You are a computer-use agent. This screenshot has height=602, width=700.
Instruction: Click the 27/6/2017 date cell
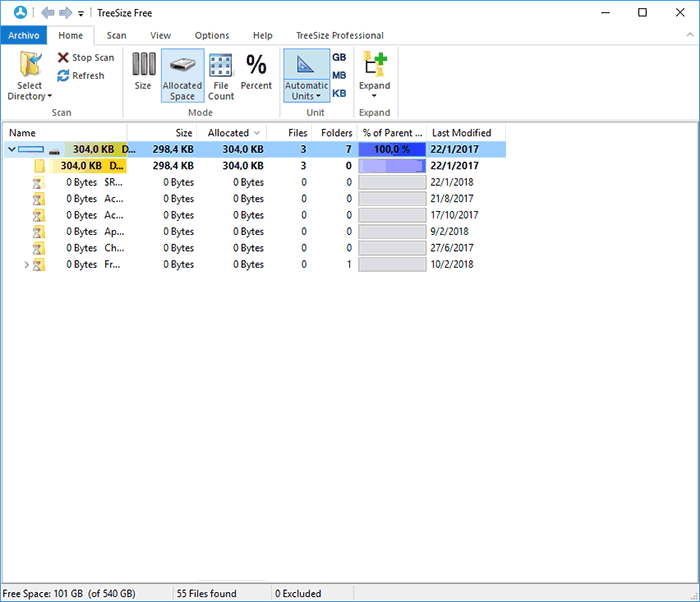pyautogui.click(x=452, y=248)
